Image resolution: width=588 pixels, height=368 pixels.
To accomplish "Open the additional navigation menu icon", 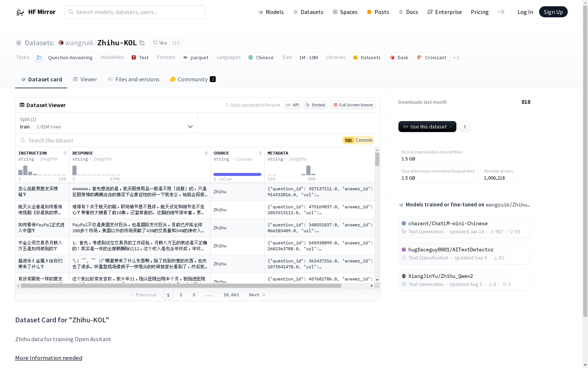I will coord(501,12).
